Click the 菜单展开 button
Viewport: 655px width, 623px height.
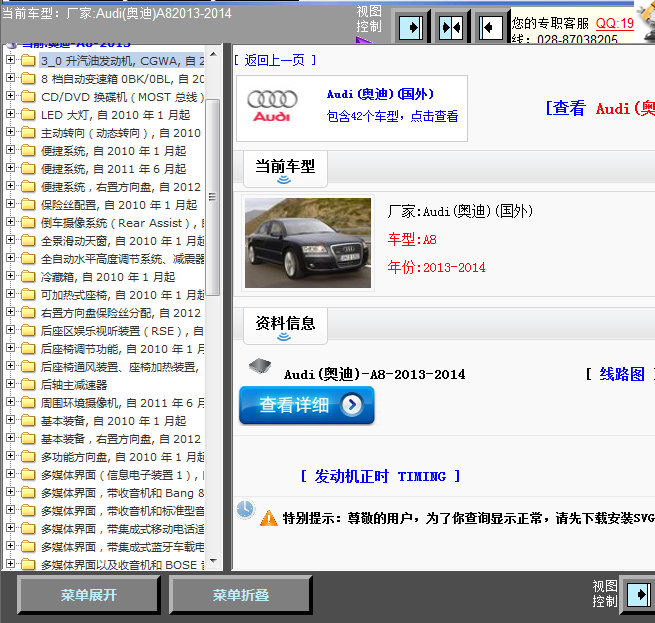click(89, 595)
